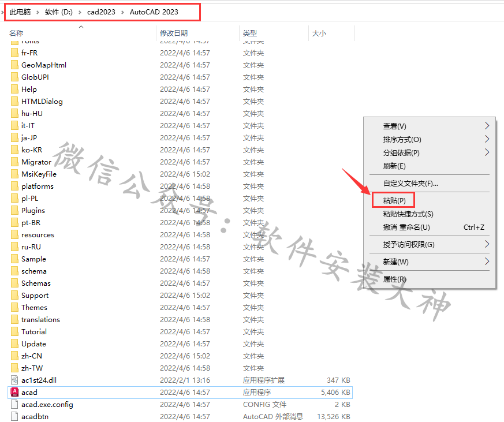Image resolution: width=504 pixels, height=422 pixels.
Task: Click the acad application icon
Action: pos(14,392)
